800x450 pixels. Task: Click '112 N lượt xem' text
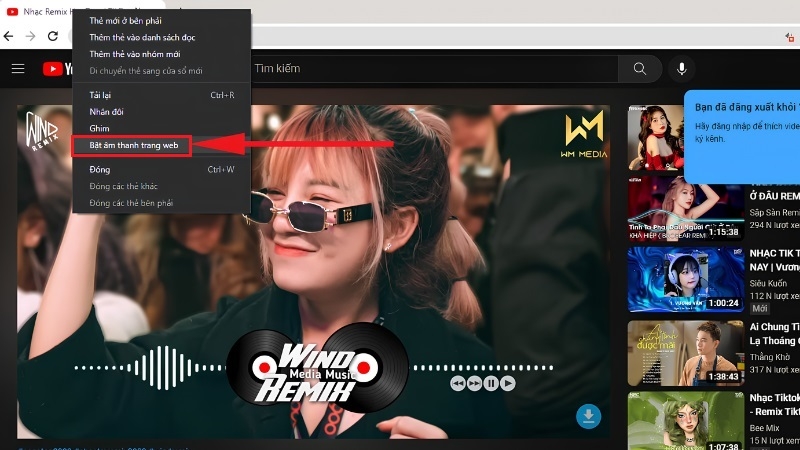774,296
